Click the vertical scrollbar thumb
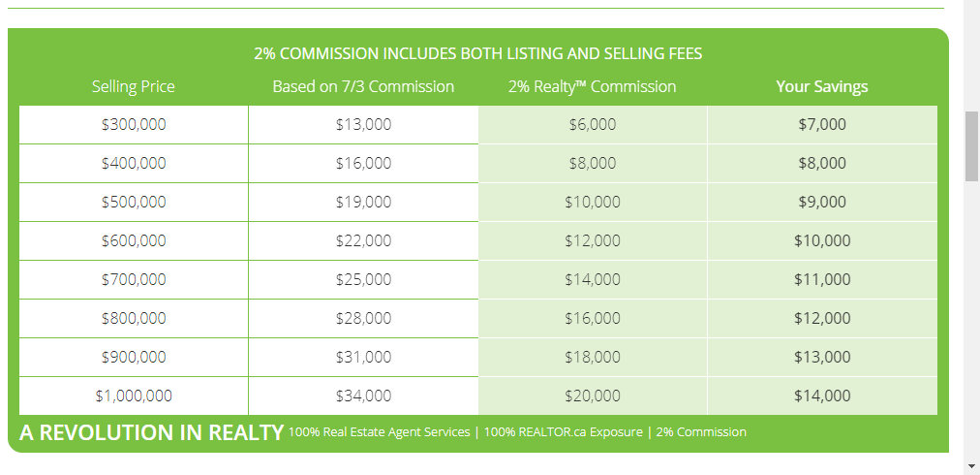 coord(971,145)
